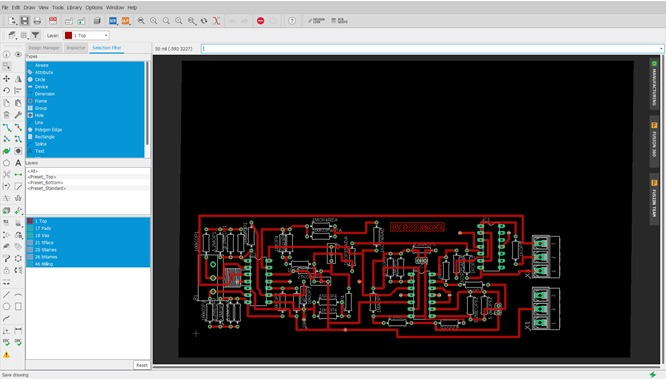This screenshot has height=379, width=666.
Task: Click the red color swatch of the 1 Top layer
Action: click(x=68, y=36)
